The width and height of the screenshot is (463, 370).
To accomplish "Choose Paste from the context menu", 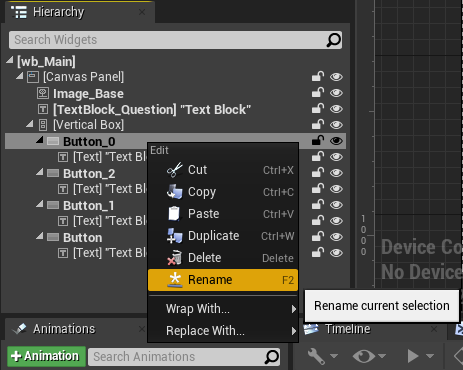I will click(223, 214).
